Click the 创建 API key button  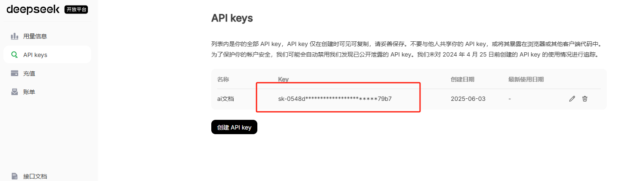(x=234, y=127)
